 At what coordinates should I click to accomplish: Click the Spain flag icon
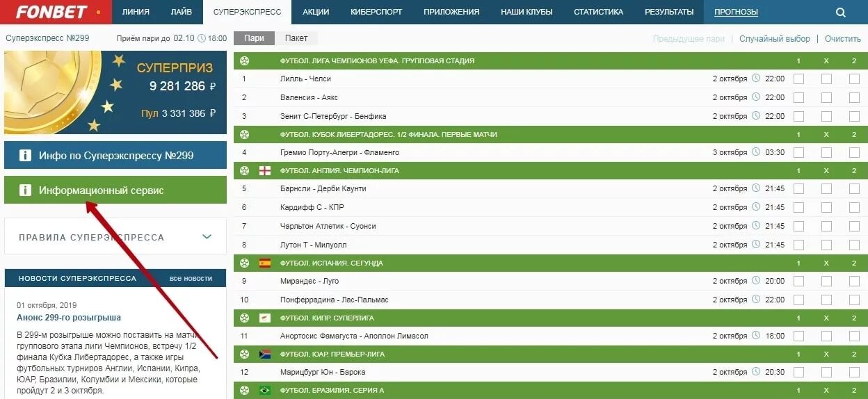click(x=264, y=263)
